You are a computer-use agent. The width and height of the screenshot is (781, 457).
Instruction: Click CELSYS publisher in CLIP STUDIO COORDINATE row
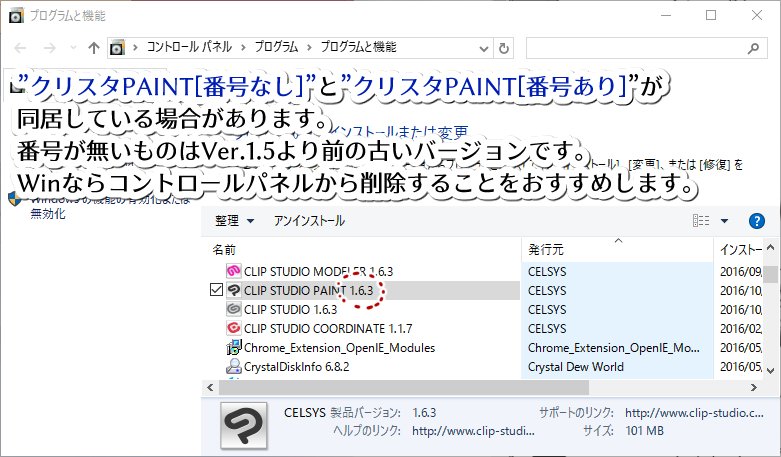click(x=547, y=329)
